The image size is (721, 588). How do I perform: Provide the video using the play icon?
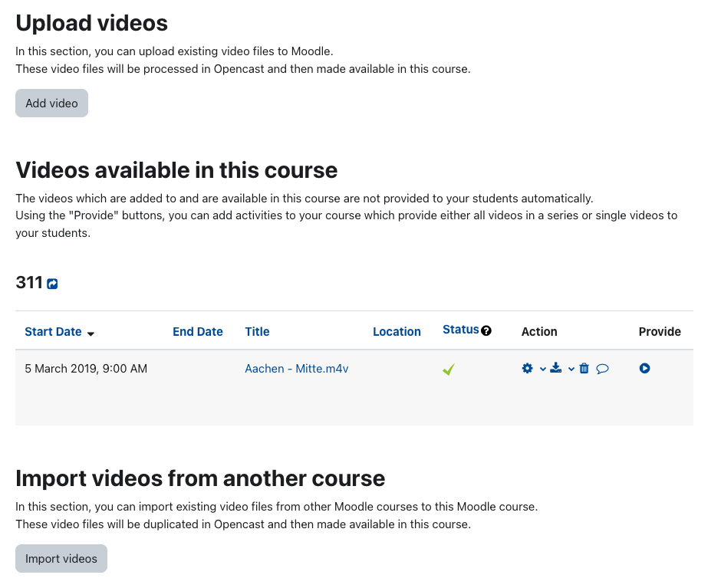tap(644, 368)
